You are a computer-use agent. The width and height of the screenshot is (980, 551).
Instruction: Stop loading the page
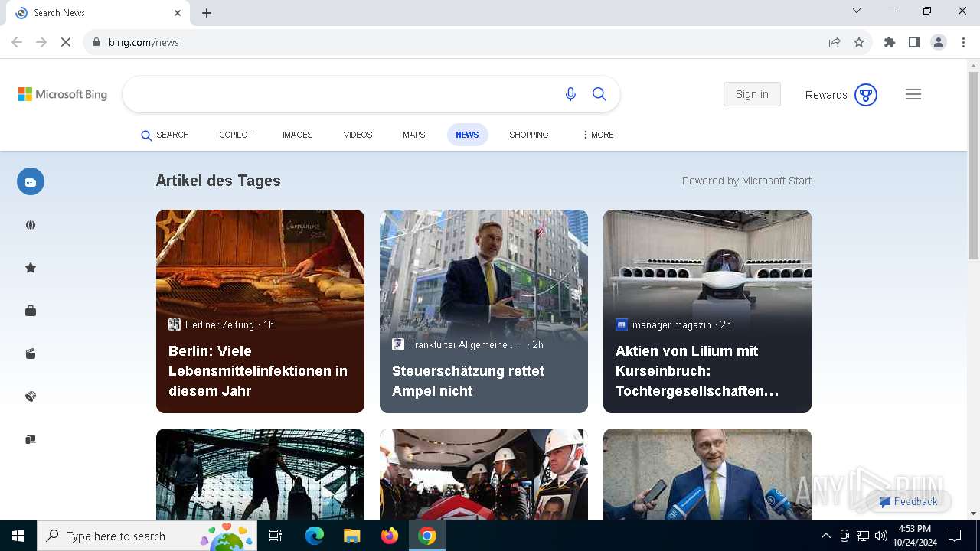[66, 42]
